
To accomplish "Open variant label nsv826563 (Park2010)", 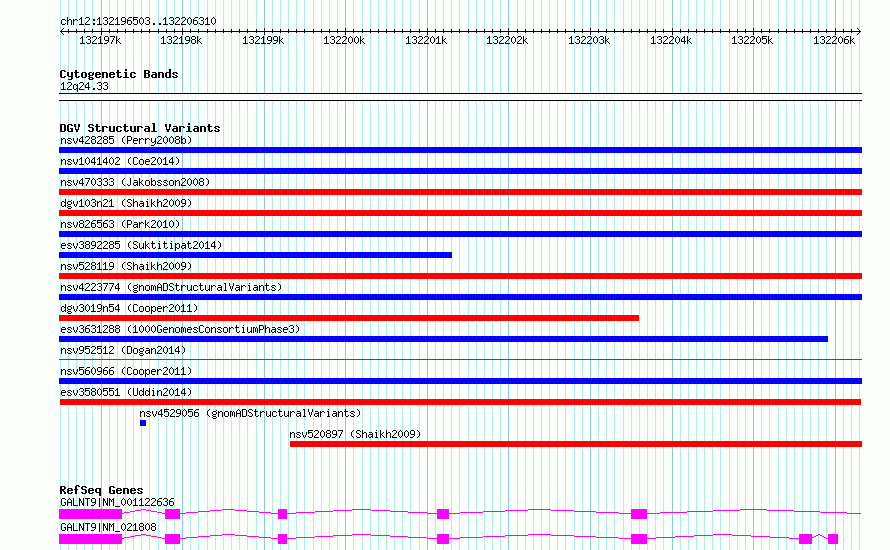I will point(120,224).
